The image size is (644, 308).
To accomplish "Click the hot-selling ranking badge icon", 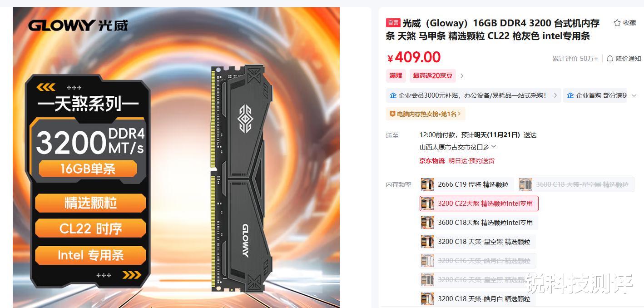I will [x=392, y=114].
